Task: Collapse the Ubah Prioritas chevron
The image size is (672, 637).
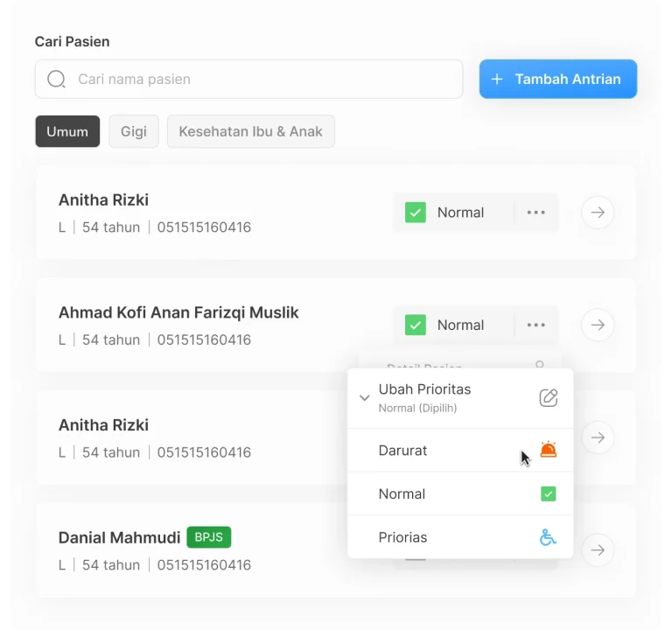Action: [x=364, y=398]
